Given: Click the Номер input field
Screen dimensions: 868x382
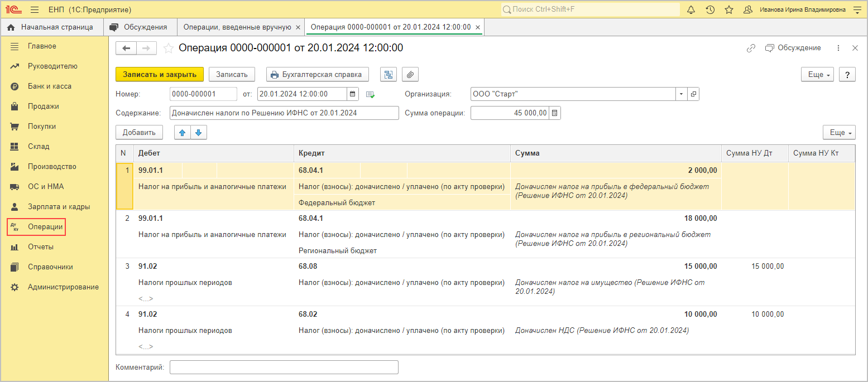Looking at the screenshot, I should [x=203, y=94].
